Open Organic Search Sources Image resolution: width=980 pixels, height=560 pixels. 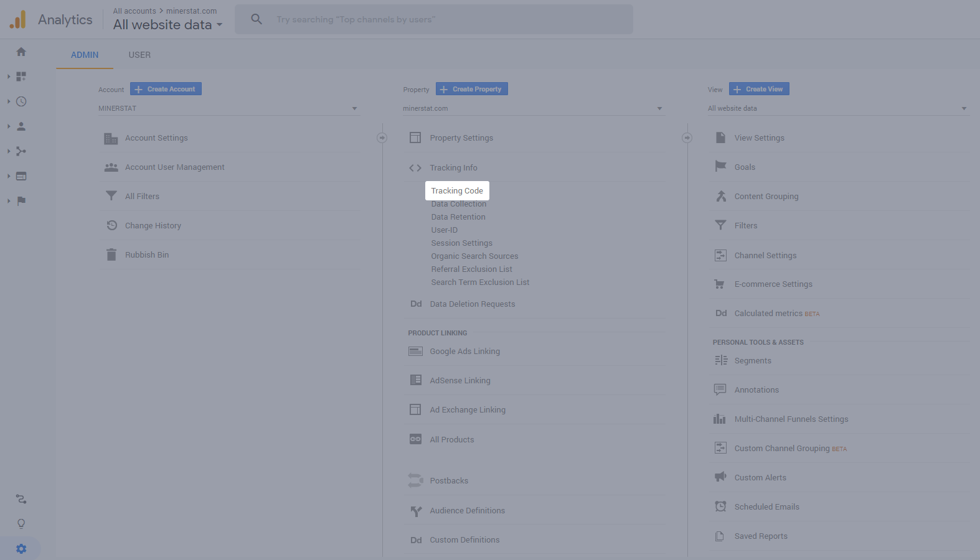(474, 256)
